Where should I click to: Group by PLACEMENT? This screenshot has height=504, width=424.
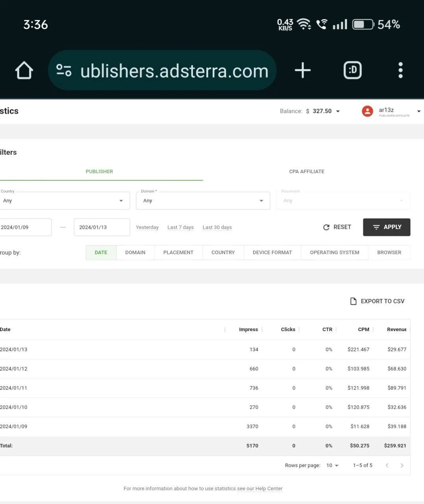click(x=178, y=252)
